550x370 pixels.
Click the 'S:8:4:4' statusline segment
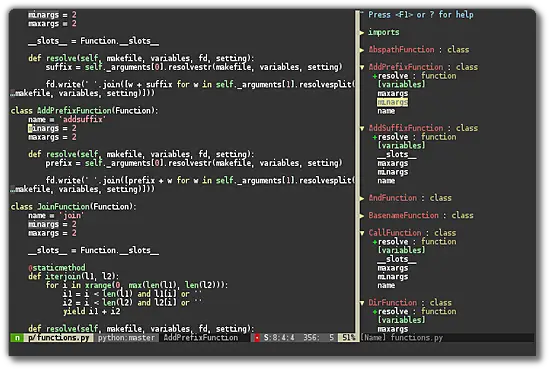click(x=279, y=338)
